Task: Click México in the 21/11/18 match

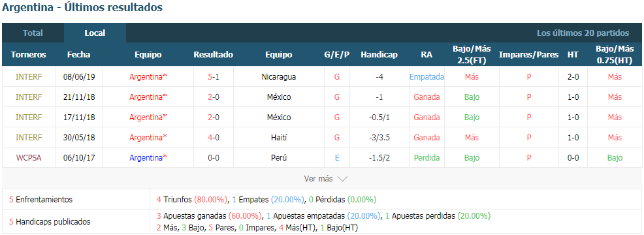Action: 278,97
